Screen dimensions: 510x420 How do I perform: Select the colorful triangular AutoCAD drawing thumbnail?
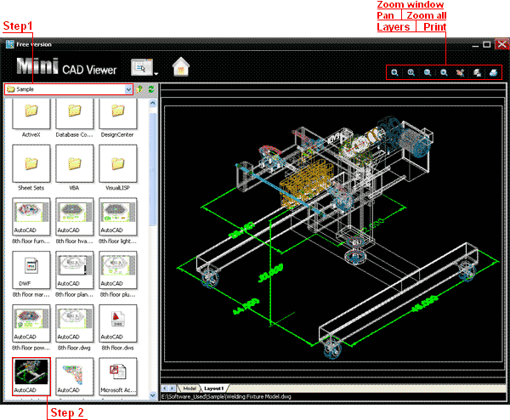(75, 377)
